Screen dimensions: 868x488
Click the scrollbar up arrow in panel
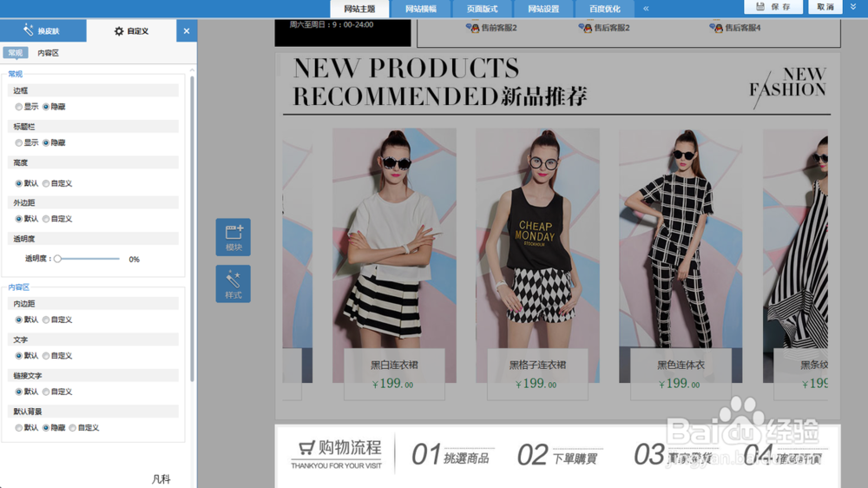point(192,70)
